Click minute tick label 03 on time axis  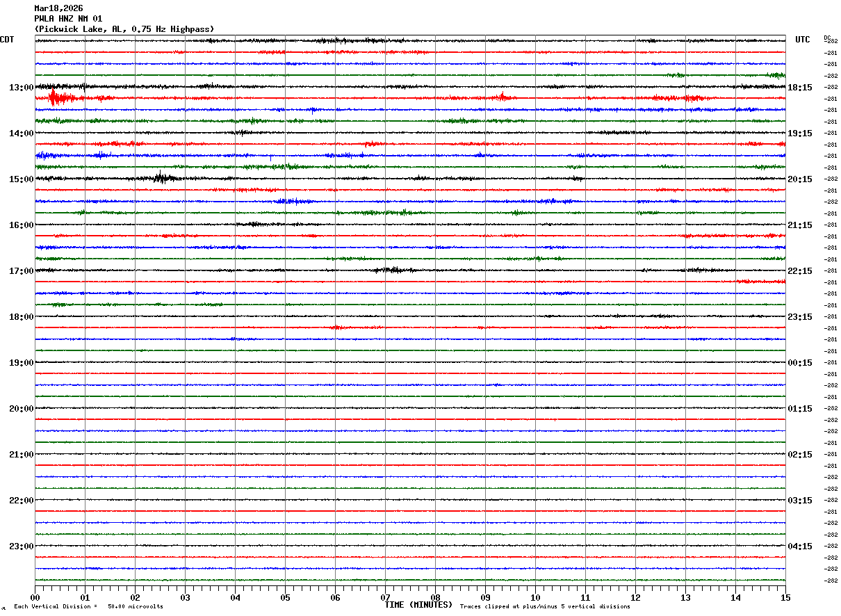tap(186, 597)
